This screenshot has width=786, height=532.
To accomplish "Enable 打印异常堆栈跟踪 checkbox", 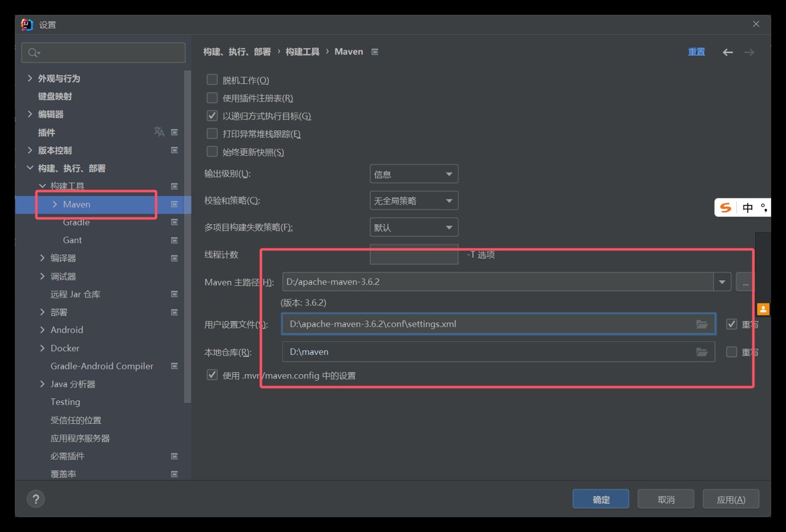I will [x=212, y=134].
